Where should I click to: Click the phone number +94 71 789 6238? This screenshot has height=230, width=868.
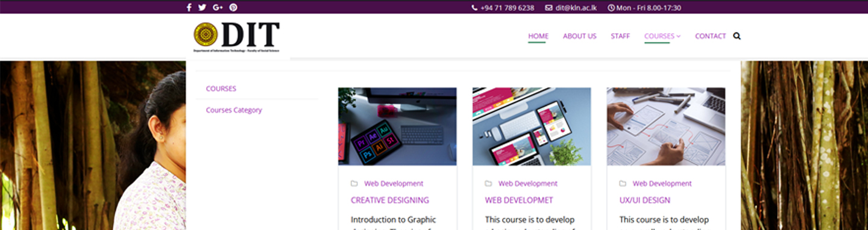coord(507,8)
